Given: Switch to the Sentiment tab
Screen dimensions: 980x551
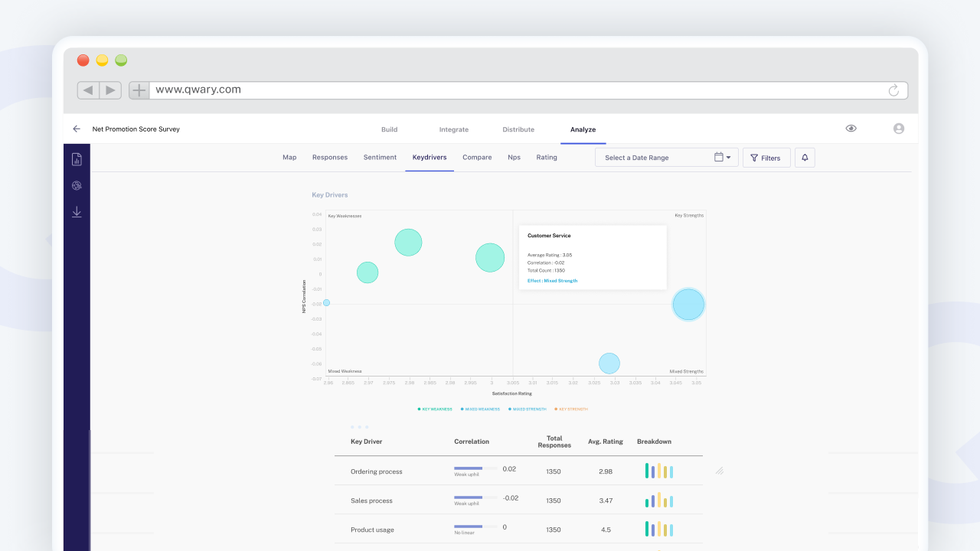Looking at the screenshot, I should coord(380,158).
